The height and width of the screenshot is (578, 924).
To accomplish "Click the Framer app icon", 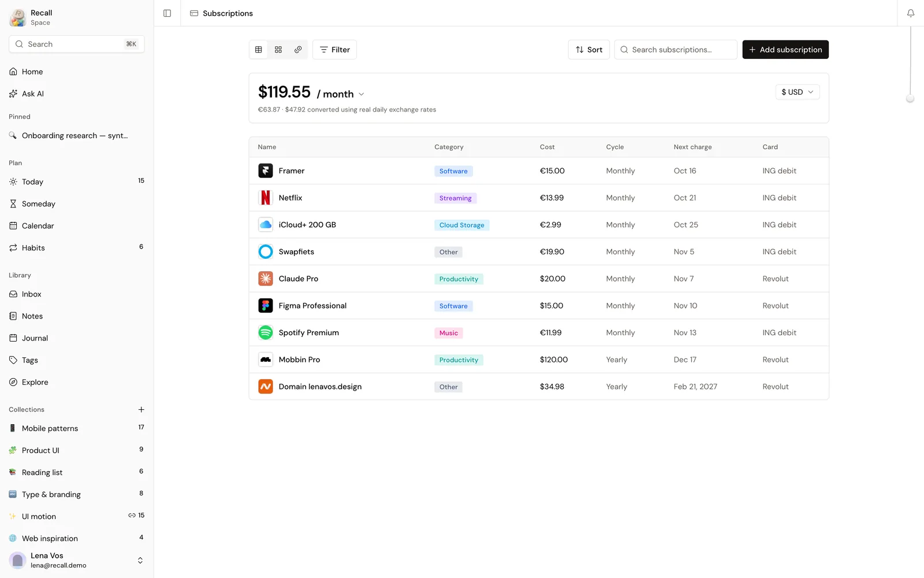I will coord(266,171).
